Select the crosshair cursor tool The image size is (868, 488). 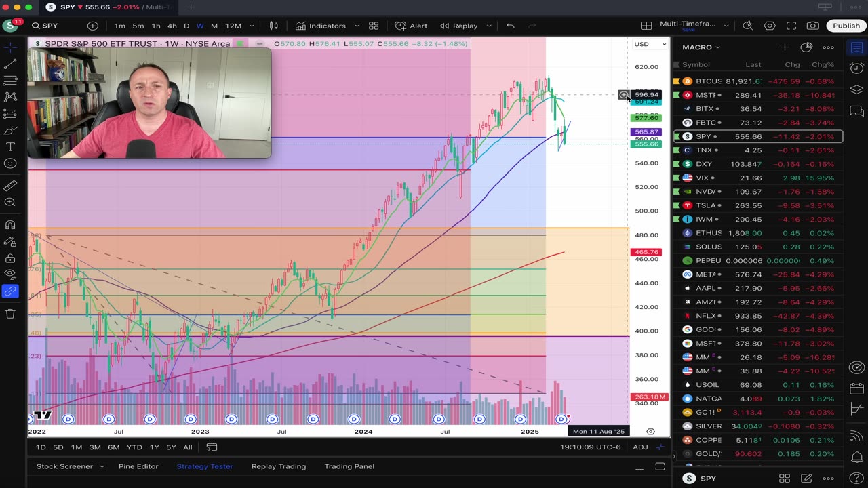[10, 47]
